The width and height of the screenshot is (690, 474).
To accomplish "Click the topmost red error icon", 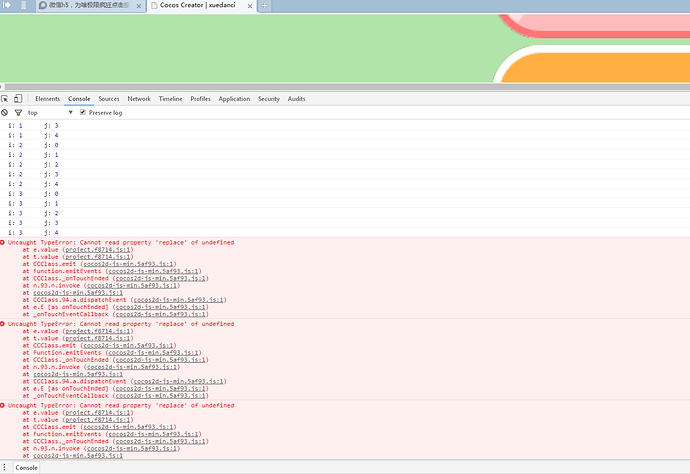I will click(3, 242).
